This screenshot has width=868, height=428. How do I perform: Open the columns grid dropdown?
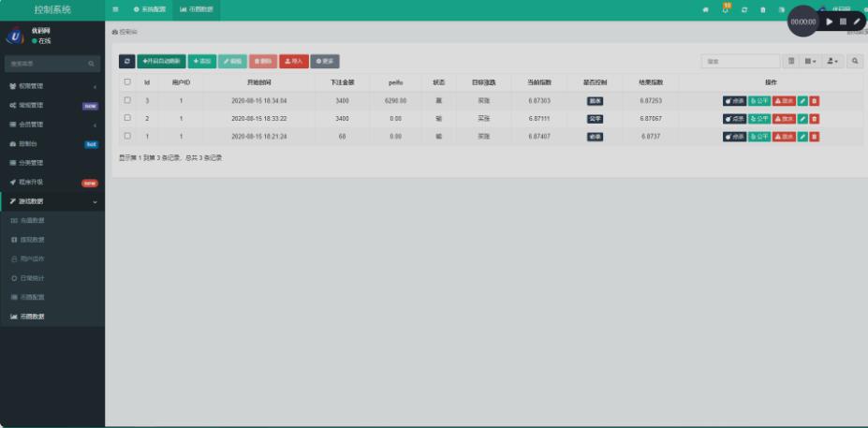point(810,61)
